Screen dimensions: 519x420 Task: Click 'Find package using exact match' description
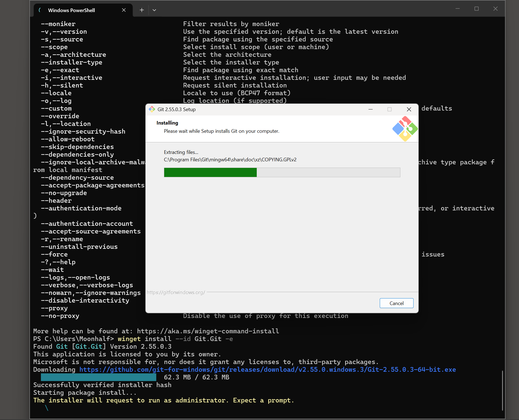[241, 70]
